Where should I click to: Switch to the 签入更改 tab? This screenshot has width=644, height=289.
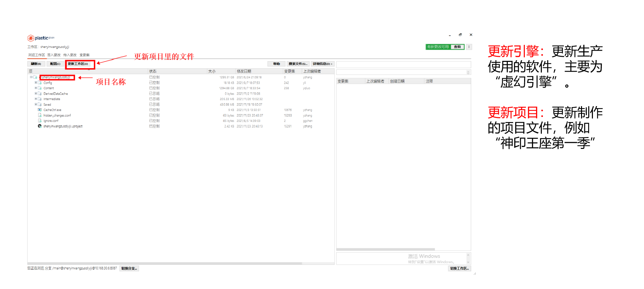pos(54,55)
